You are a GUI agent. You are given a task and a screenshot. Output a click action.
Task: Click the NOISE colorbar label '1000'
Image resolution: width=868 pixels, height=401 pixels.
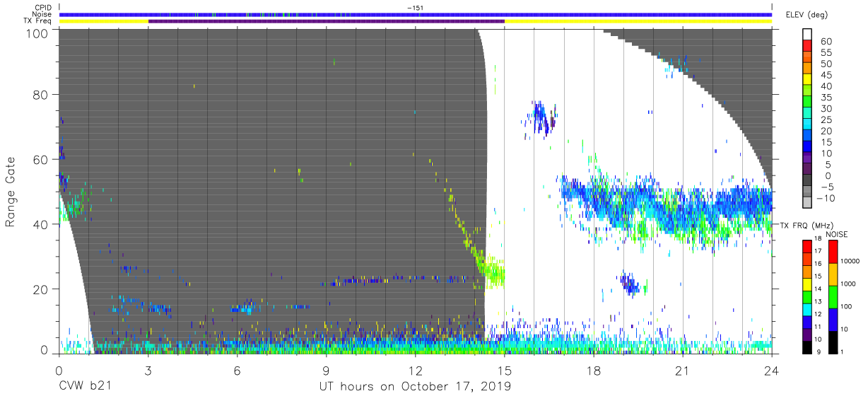click(850, 284)
